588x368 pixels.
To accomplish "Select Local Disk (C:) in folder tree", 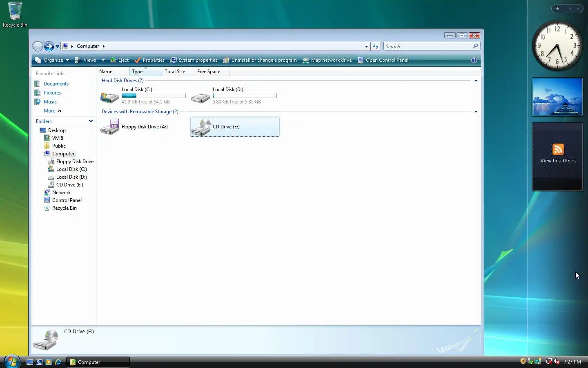I will [x=71, y=169].
